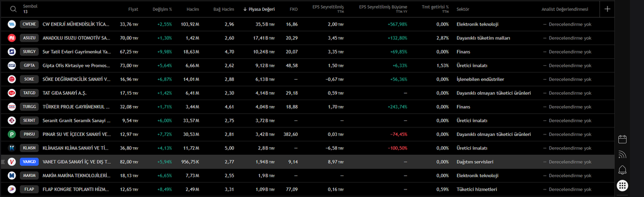Click the SURGY company logo

12,52
